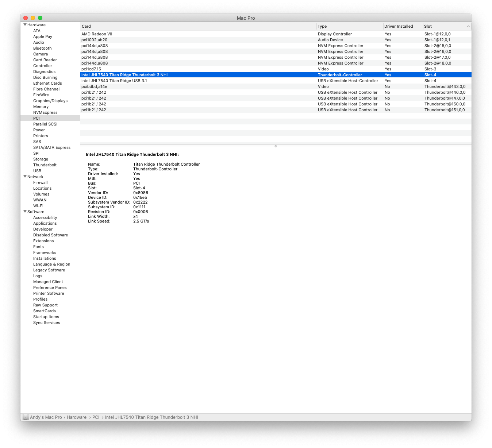
Task: Collapse the Hardware section triangle
Action: [x=25, y=25]
